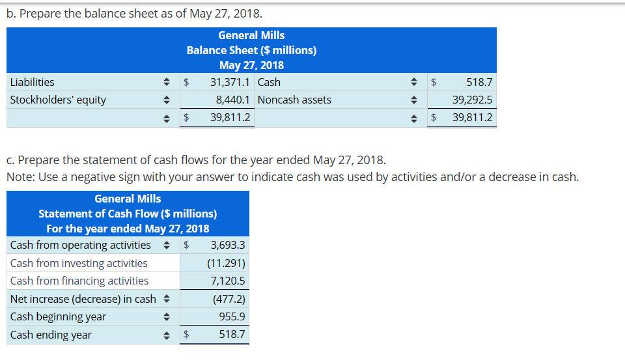The image size is (625, 364).
Task: Click the liabilities value 31,371.1 field
Action: point(217,82)
